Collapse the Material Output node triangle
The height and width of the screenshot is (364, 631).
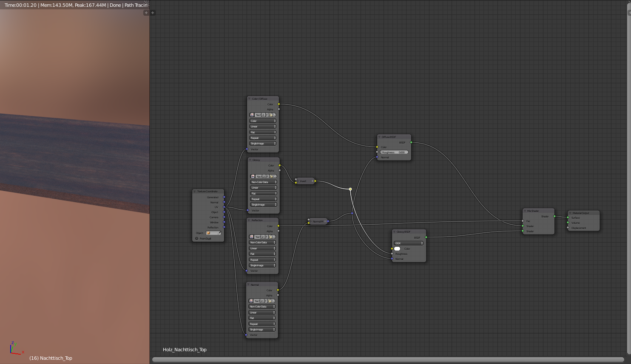click(x=570, y=213)
